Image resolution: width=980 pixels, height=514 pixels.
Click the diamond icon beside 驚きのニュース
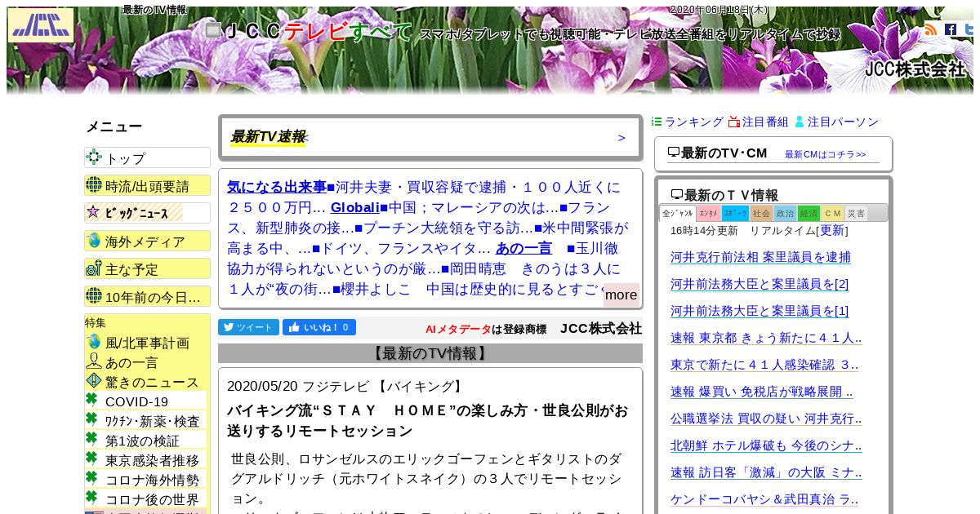(x=94, y=381)
